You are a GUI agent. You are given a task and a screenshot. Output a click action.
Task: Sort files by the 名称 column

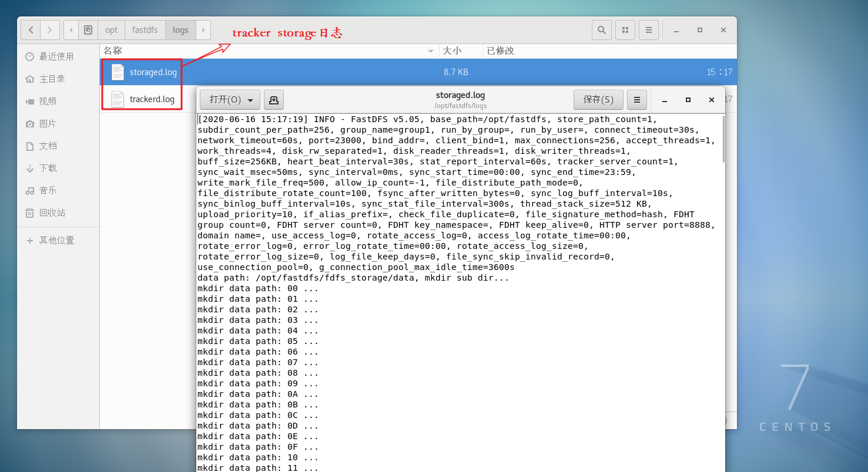point(269,51)
